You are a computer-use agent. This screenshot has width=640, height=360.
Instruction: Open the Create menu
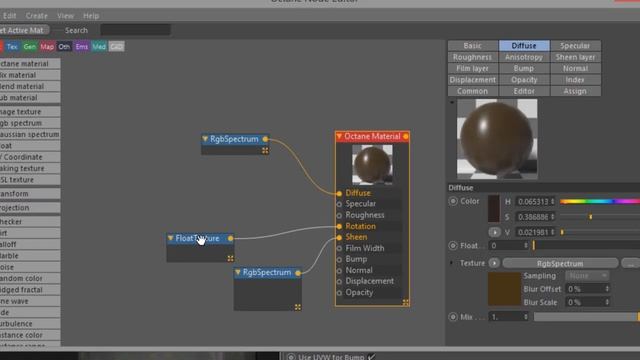click(36, 16)
